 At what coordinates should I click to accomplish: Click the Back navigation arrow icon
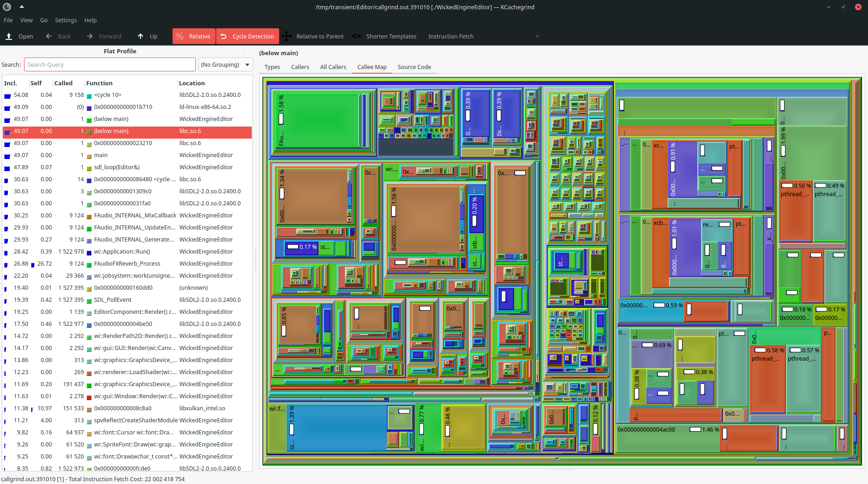click(48, 36)
